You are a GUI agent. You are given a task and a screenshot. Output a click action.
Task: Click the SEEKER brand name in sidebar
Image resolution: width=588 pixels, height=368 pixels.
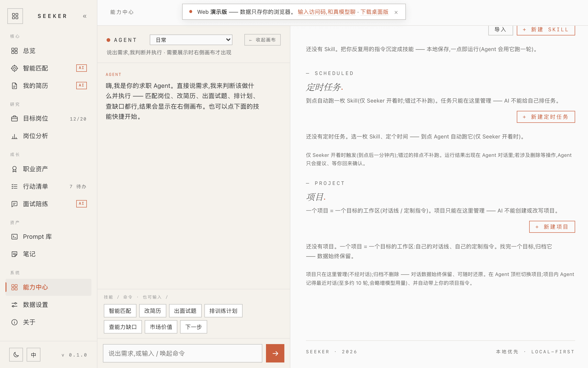pos(52,16)
